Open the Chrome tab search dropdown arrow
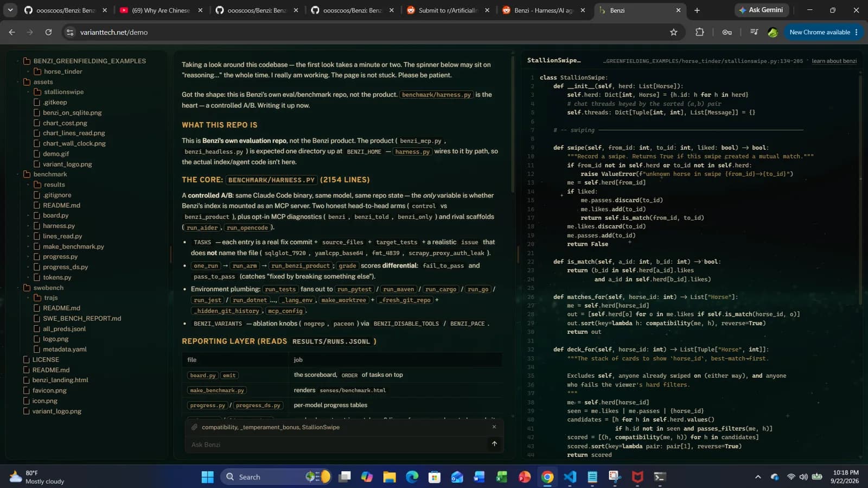The width and height of the screenshot is (868, 488). click(10, 10)
